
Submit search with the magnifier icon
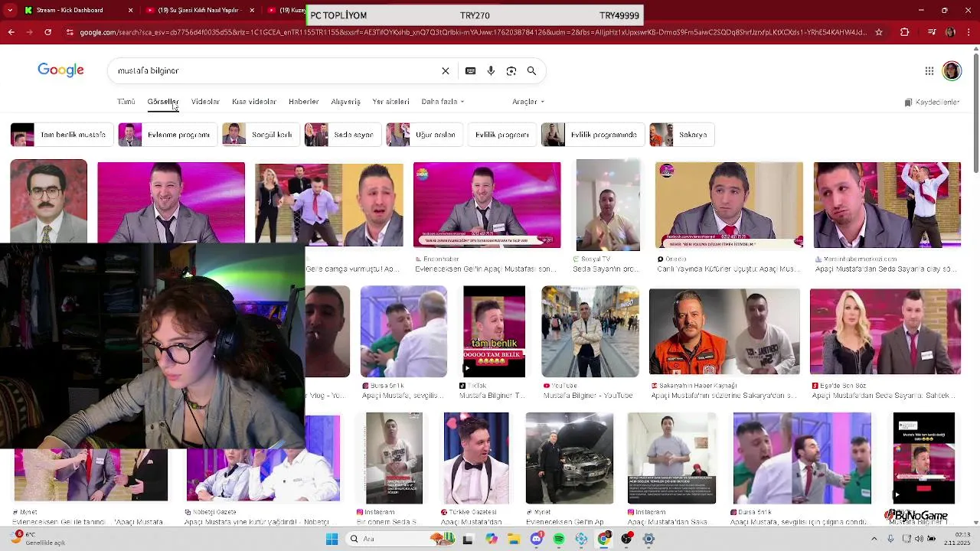[x=531, y=70]
